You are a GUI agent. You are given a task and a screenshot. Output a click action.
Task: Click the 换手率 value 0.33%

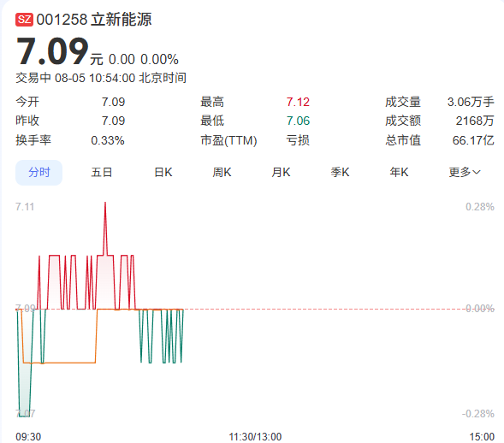[108, 140]
